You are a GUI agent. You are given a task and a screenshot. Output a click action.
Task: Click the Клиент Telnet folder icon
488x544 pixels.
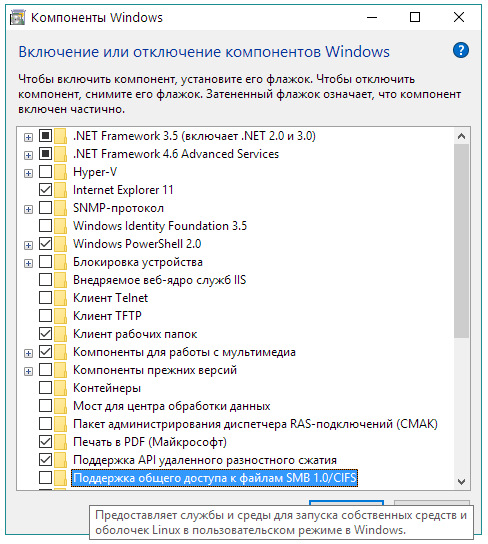point(60,298)
